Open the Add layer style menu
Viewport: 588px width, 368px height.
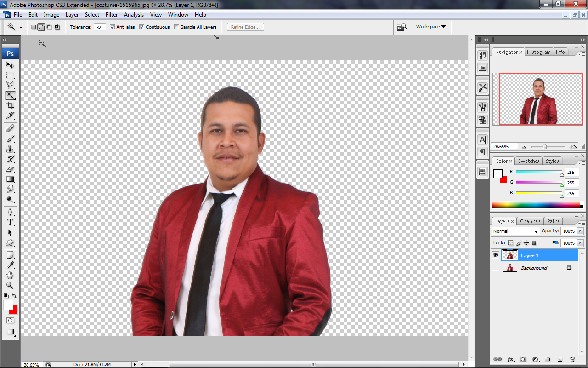511,359
